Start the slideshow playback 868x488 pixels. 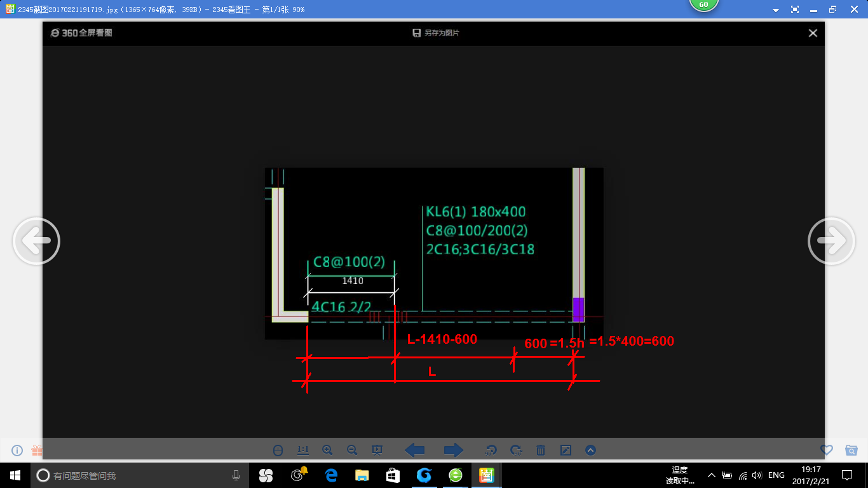[377, 451]
